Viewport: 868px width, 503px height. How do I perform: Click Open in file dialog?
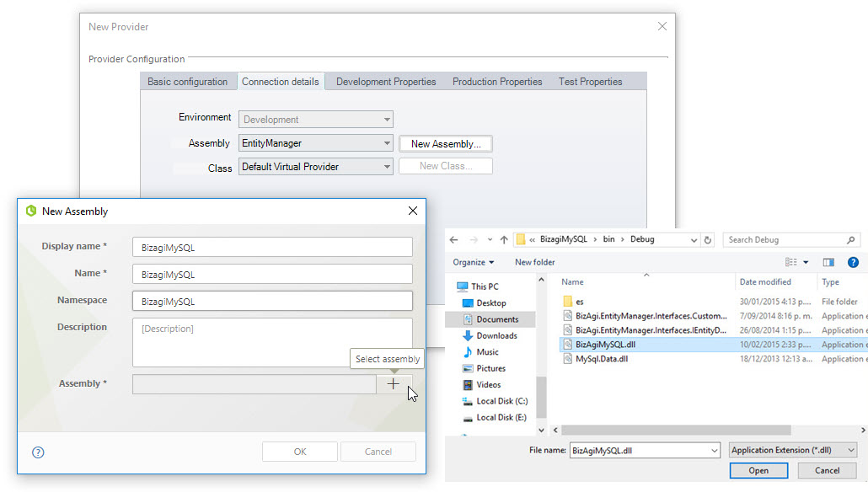758,470
